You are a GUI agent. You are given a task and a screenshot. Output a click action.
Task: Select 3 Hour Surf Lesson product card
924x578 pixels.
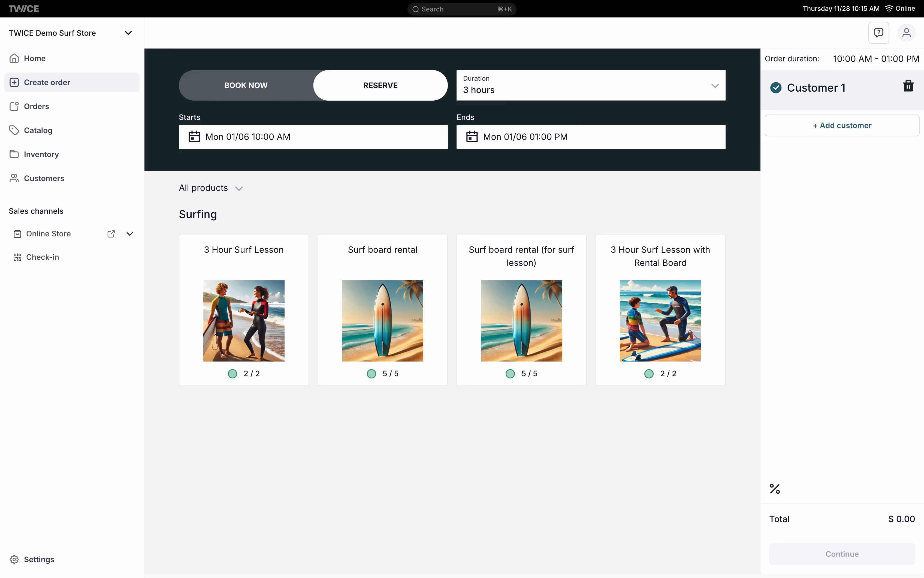(243, 310)
